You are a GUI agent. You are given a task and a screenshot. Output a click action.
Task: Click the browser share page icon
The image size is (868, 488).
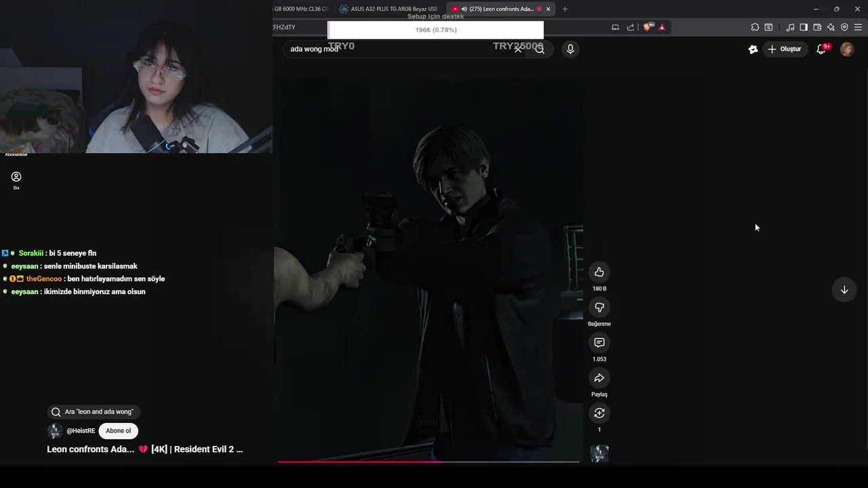point(631,27)
